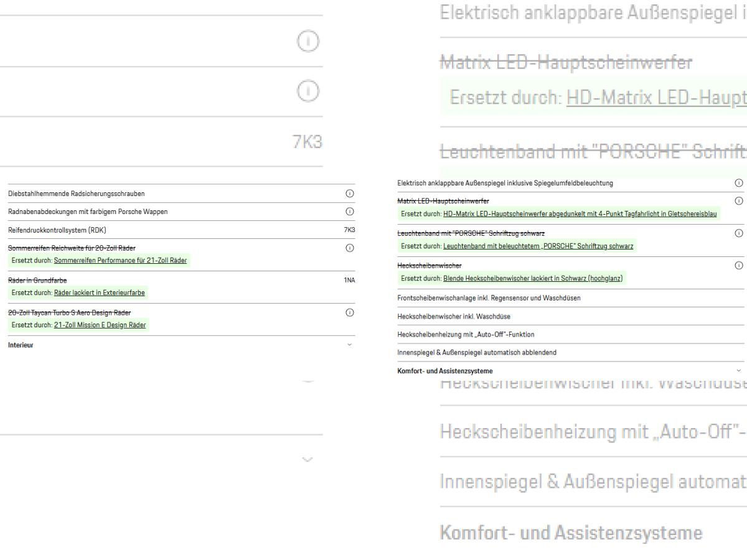Click small struck-through Matrix LED-Hauptscheinwerfer text
Image resolution: width=747 pixels, height=560 pixels.
(x=443, y=201)
